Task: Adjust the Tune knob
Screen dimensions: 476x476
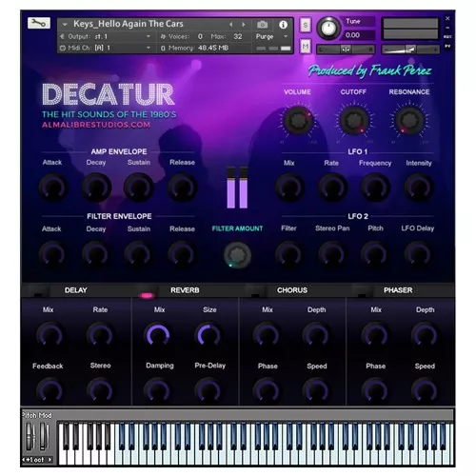Action: click(x=328, y=28)
